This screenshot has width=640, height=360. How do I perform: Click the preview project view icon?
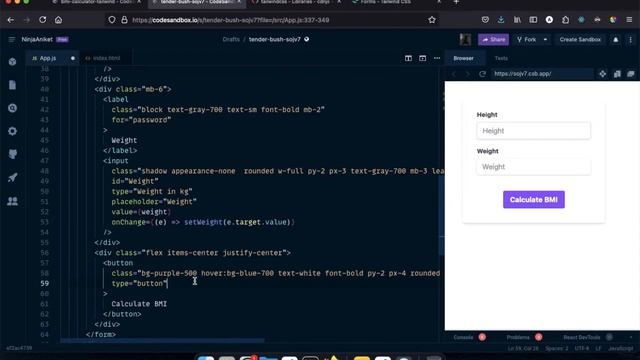pos(602,74)
